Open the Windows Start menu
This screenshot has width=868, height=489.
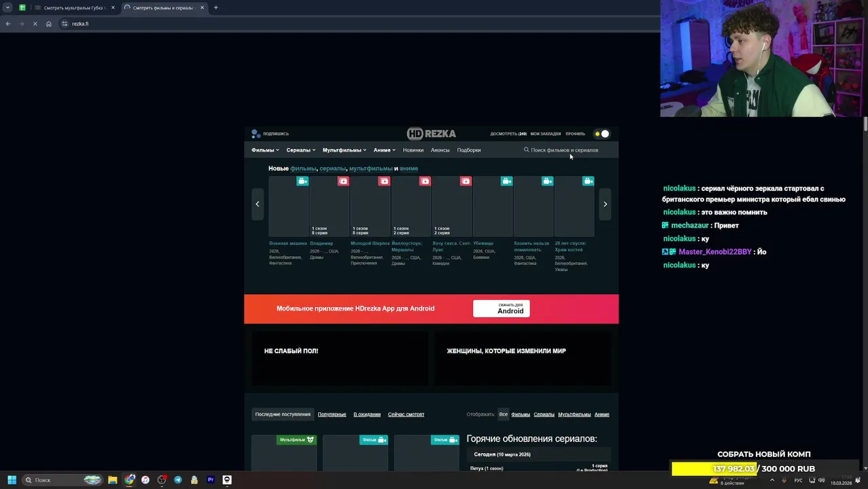12,480
